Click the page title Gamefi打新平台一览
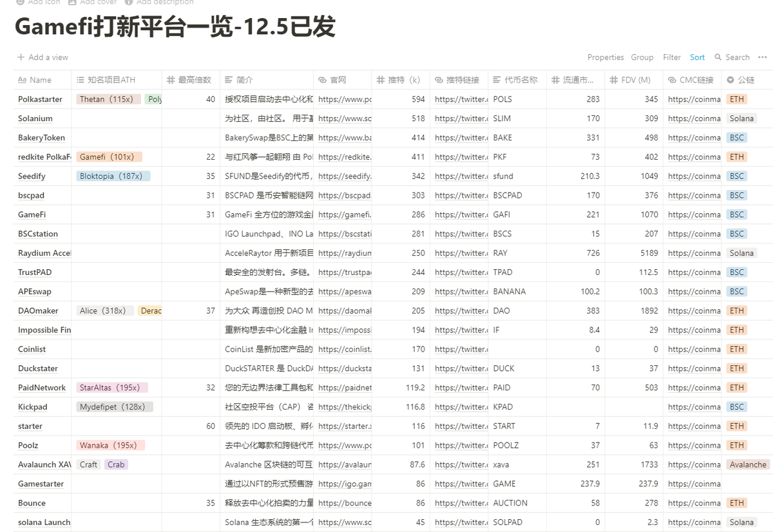The image size is (773, 532). click(x=175, y=27)
